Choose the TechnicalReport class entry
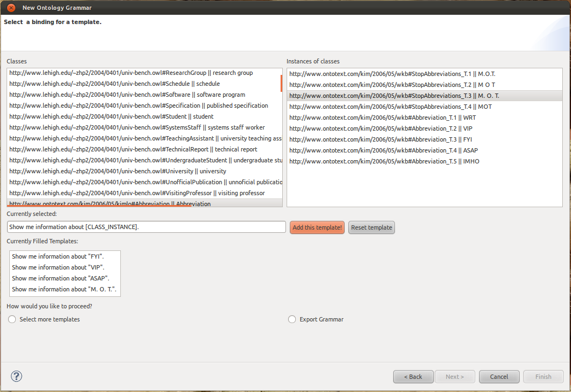This screenshot has height=392, width=571. [133, 149]
